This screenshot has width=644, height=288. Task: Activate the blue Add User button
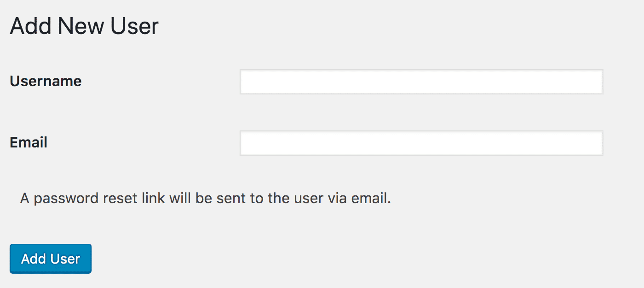(50, 259)
